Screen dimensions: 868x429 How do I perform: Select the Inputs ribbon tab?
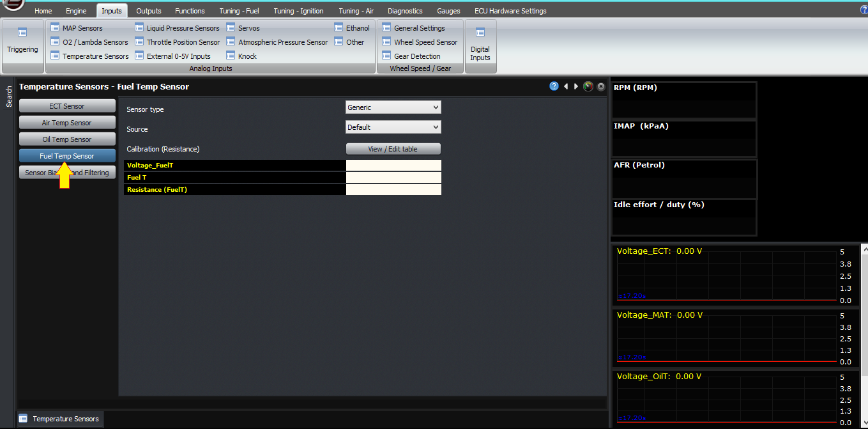point(112,11)
